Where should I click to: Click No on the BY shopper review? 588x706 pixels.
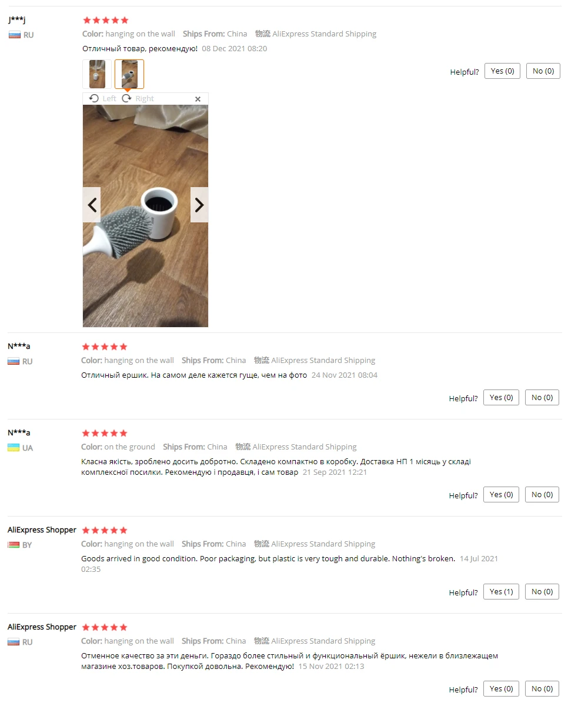[x=542, y=592]
